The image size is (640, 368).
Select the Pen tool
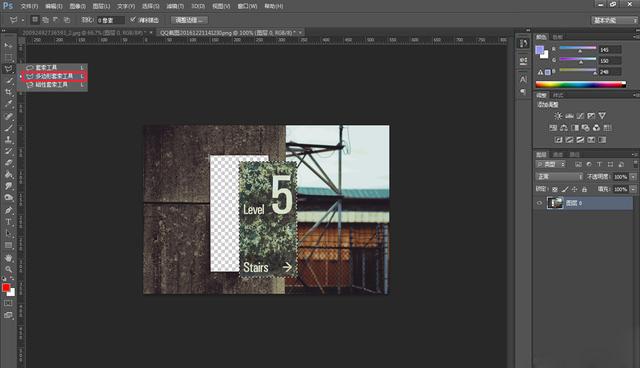8,210
